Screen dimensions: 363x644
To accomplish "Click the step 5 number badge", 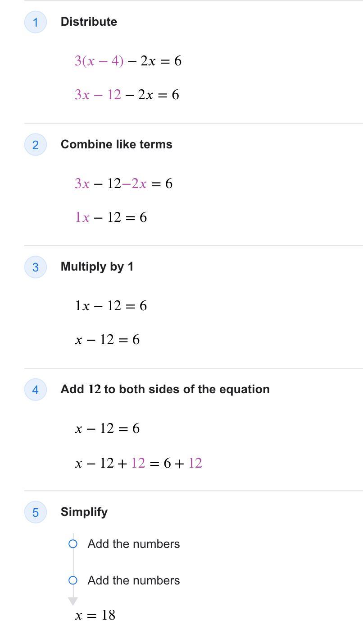I will [x=36, y=512].
